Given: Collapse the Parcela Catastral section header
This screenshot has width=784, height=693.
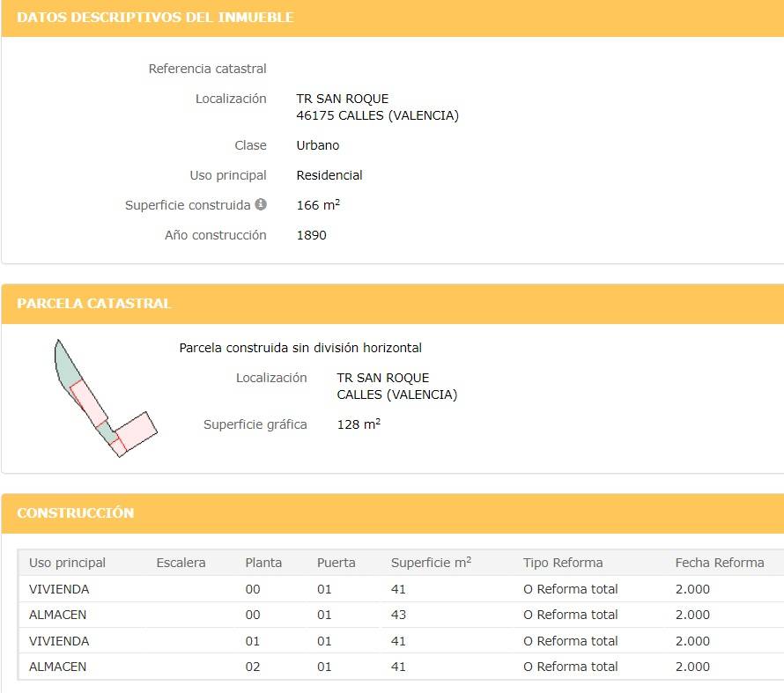Looking at the screenshot, I should click(93, 304).
